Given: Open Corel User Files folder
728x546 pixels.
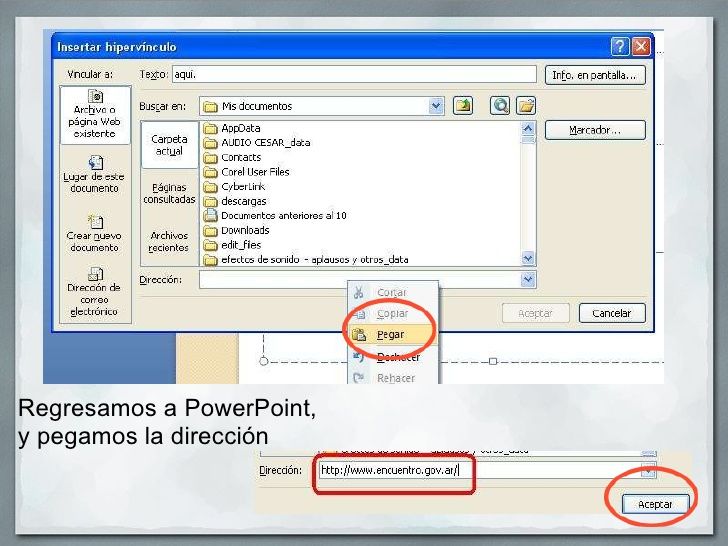Looking at the screenshot, I should (x=247, y=172).
